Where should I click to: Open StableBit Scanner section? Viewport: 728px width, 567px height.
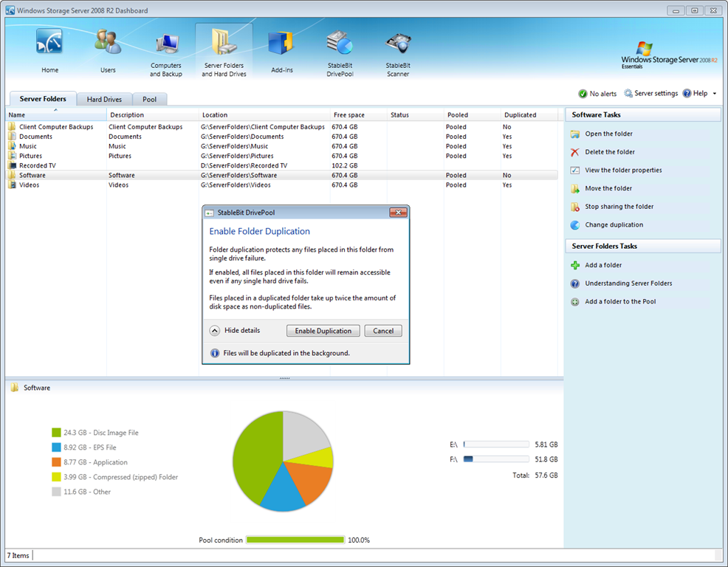point(398,53)
